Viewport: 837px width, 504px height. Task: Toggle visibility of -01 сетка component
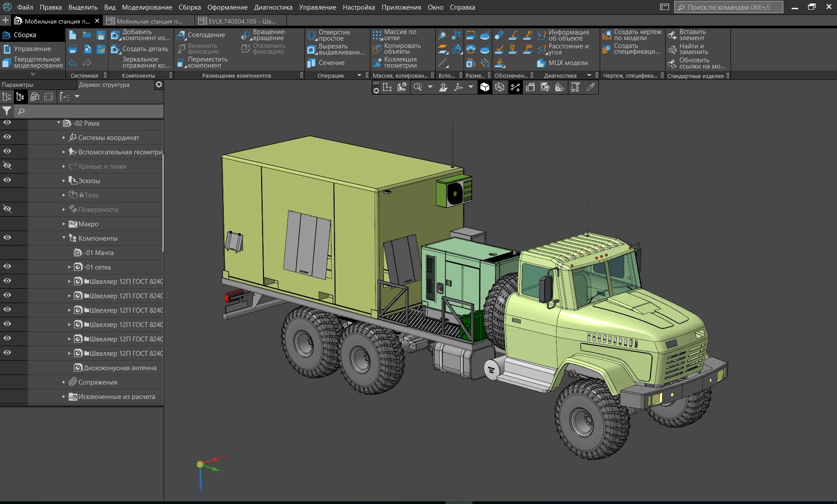tap(7, 266)
